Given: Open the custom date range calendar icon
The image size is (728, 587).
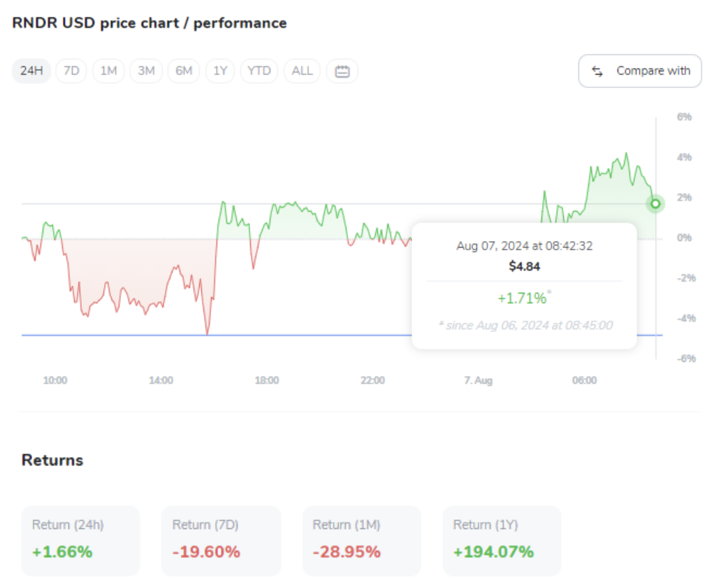Looking at the screenshot, I should pyautogui.click(x=342, y=71).
